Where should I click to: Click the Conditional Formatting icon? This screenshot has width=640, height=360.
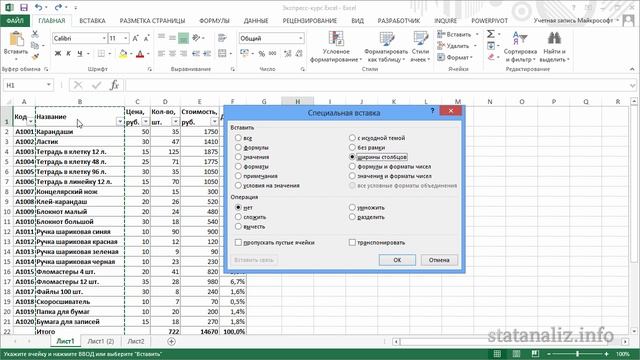336,39
